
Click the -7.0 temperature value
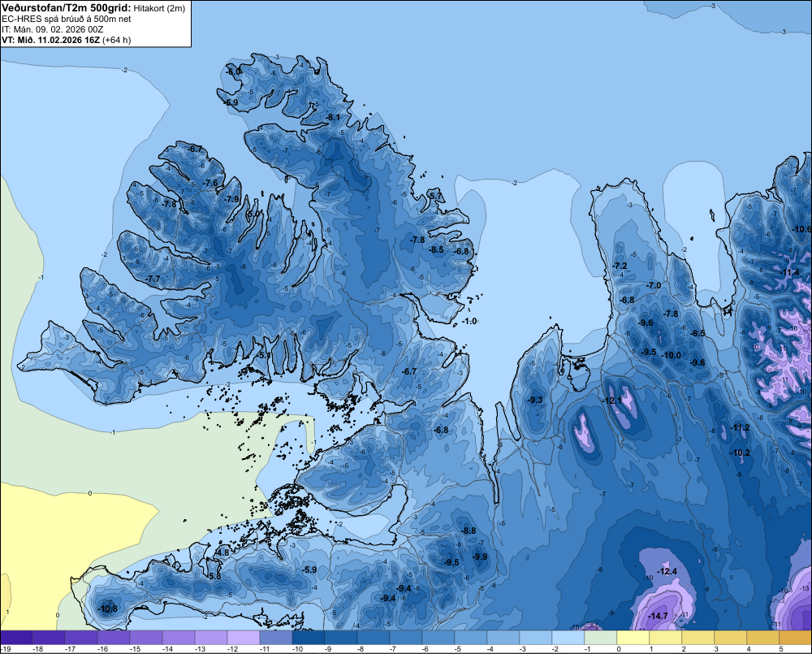pyautogui.click(x=654, y=285)
